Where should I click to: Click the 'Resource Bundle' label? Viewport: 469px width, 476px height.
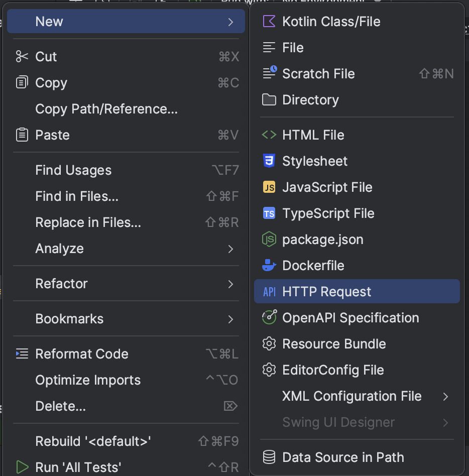point(334,344)
